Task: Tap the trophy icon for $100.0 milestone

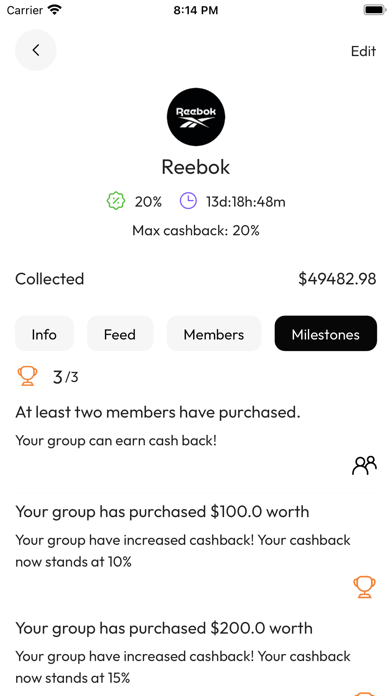Action: [364, 587]
